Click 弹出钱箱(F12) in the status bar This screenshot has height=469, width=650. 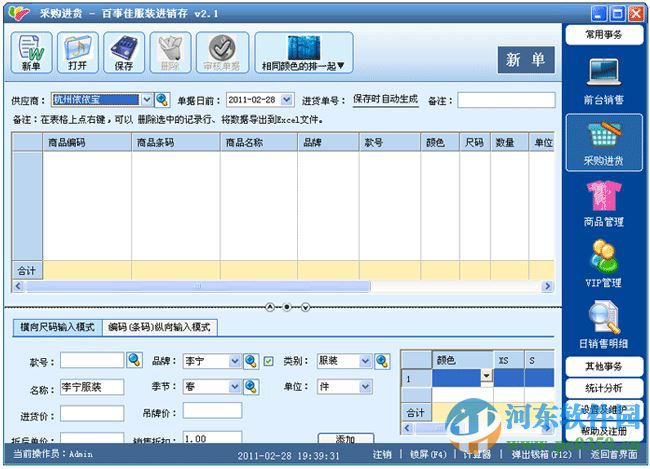pos(541,454)
